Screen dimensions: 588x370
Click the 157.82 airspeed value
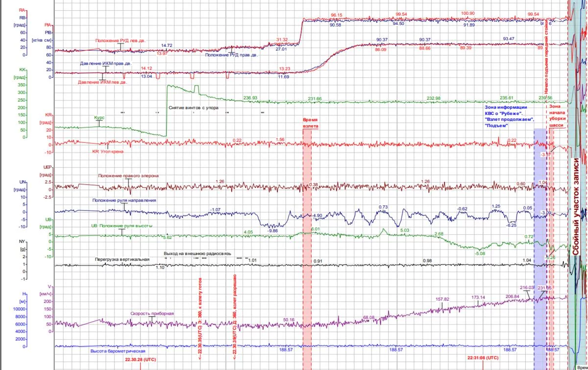[442, 299]
